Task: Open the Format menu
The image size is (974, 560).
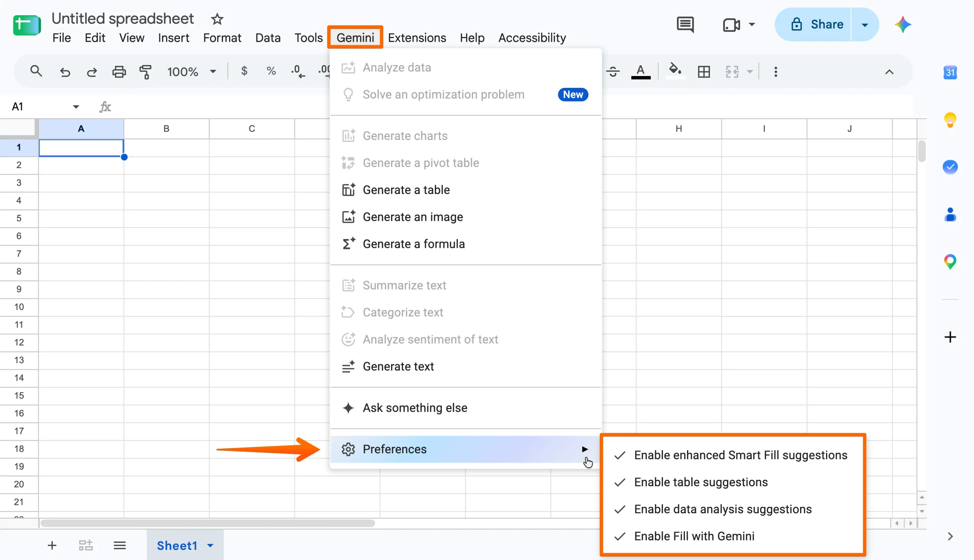Action: coord(222,38)
